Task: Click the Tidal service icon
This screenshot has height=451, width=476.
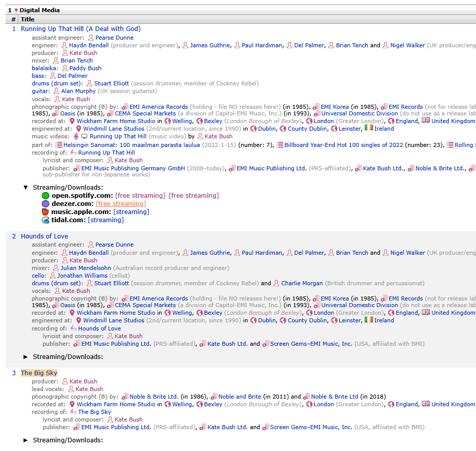Action: [x=46, y=220]
